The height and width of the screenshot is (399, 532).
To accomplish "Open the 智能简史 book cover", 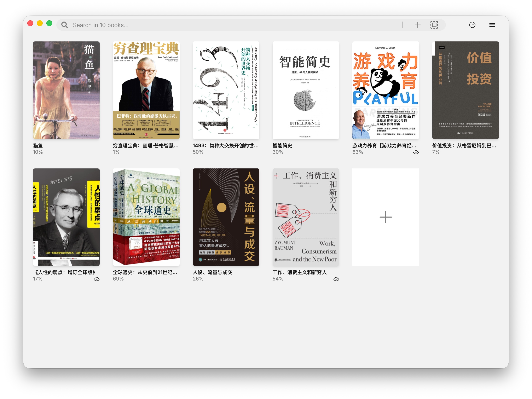I will (306, 90).
